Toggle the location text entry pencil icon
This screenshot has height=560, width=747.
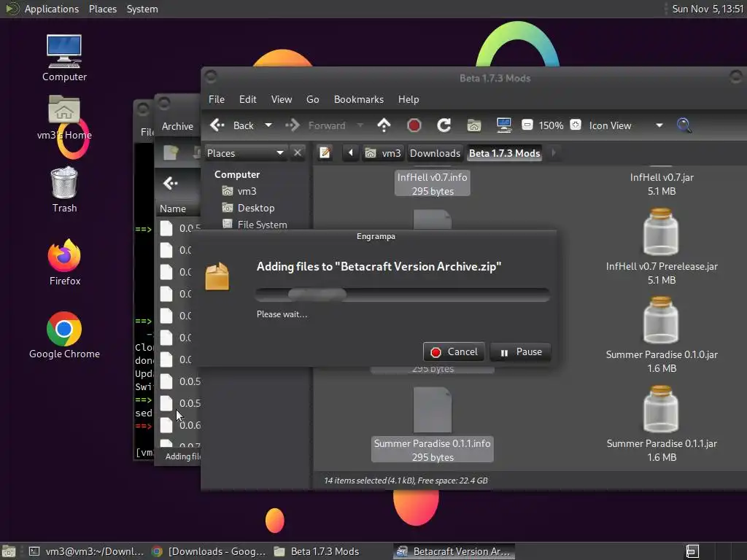point(325,153)
